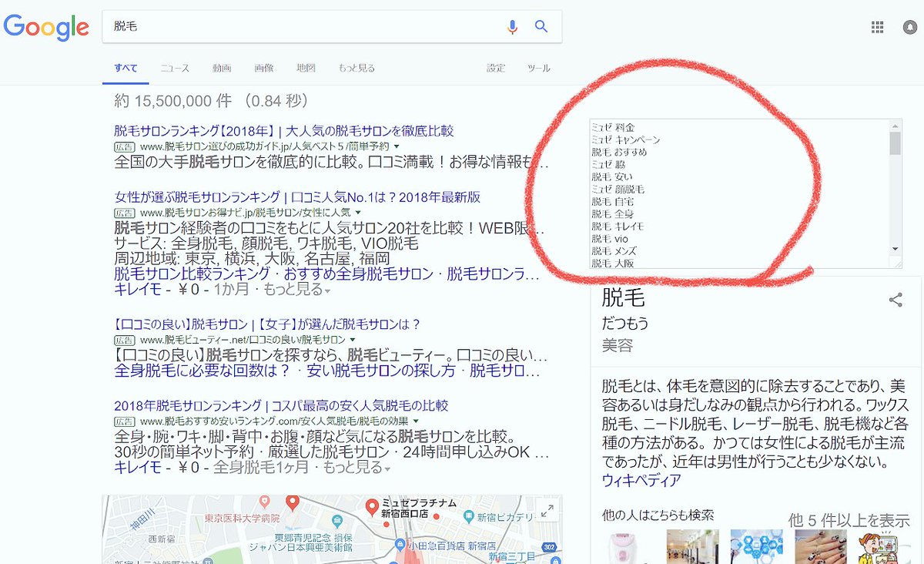The height and width of the screenshot is (564, 924).
Task: Click suggestion list scrollbar up arrow
Action: click(x=895, y=126)
